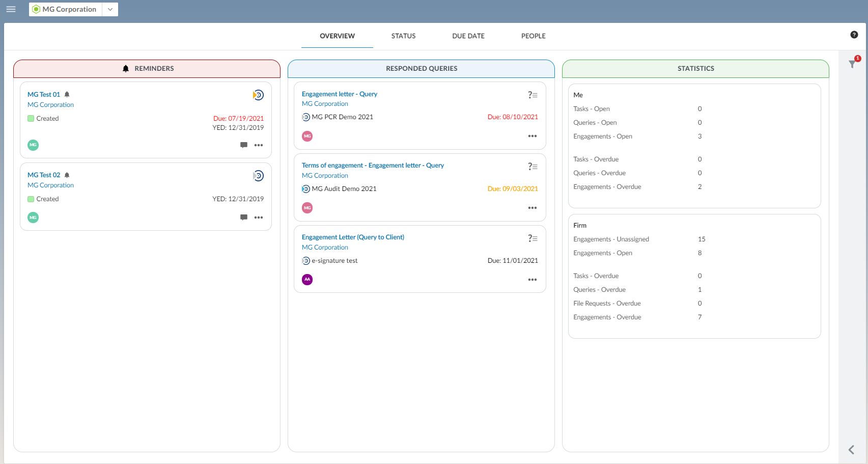The image size is (868, 464).
Task: Open more options on MG PCR Demo 2021 query
Action: point(533,136)
